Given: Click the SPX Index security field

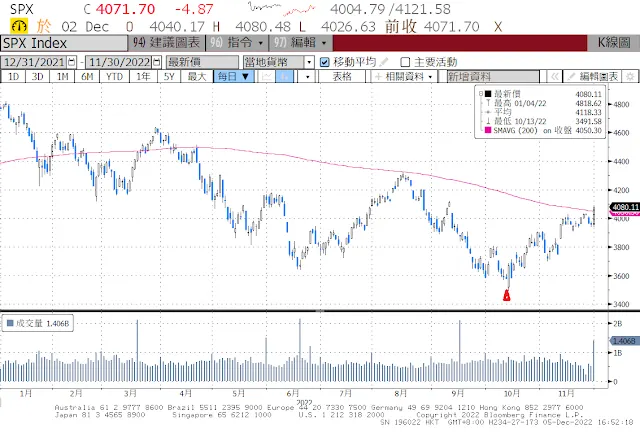Looking at the screenshot, I should (64, 43).
